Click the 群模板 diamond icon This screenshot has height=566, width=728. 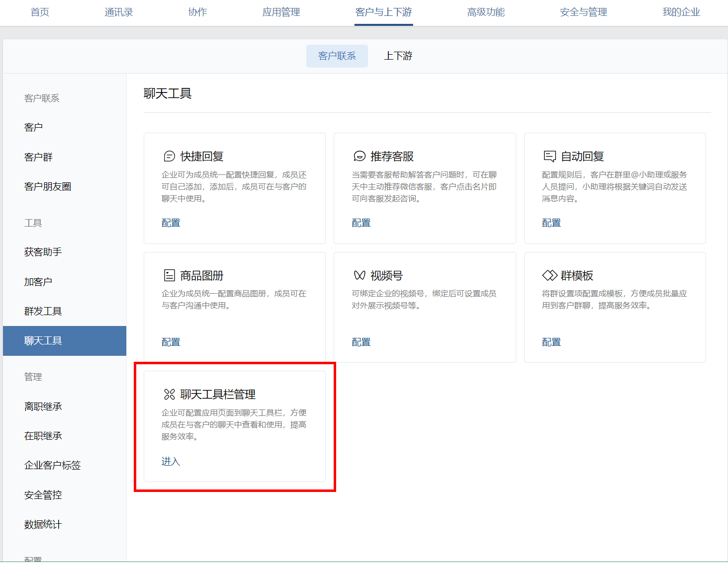(x=549, y=275)
